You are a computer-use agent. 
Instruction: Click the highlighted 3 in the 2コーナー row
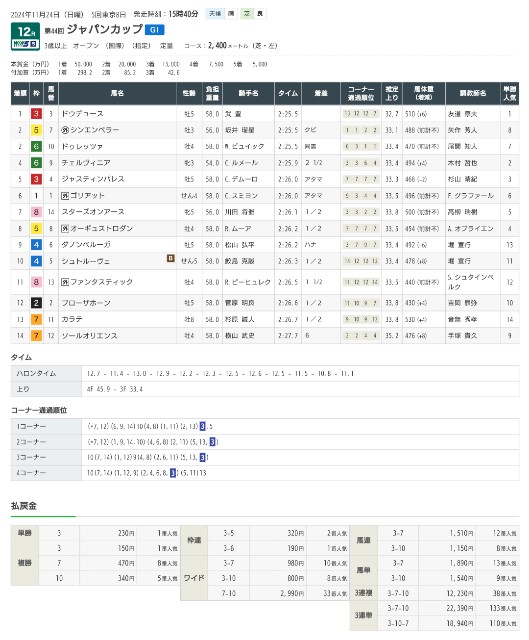point(212,442)
